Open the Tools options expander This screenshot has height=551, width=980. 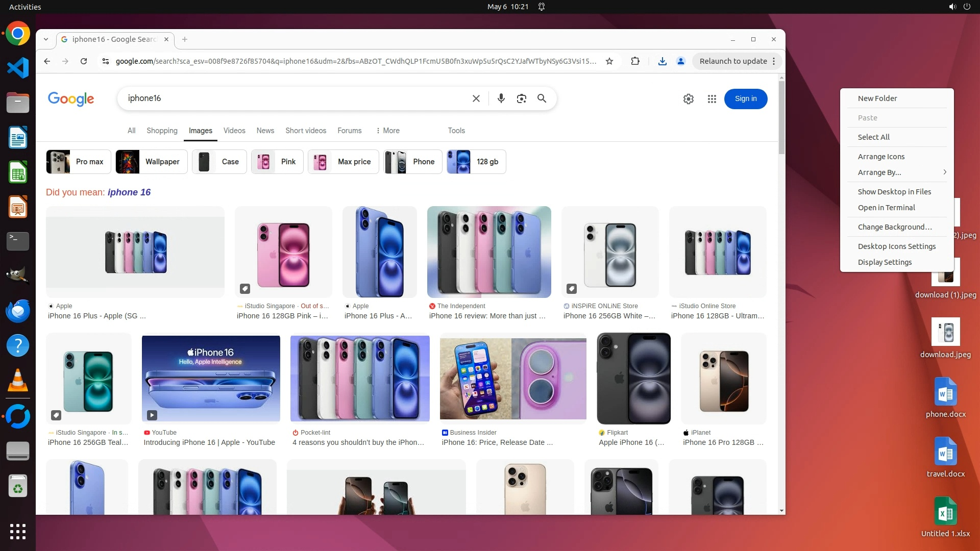[x=456, y=131]
